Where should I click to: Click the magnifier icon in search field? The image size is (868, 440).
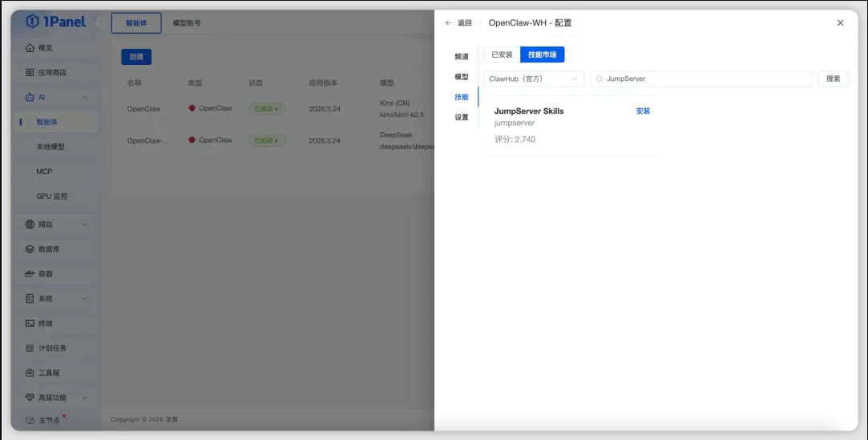pyautogui.click(x=600, y=79)
